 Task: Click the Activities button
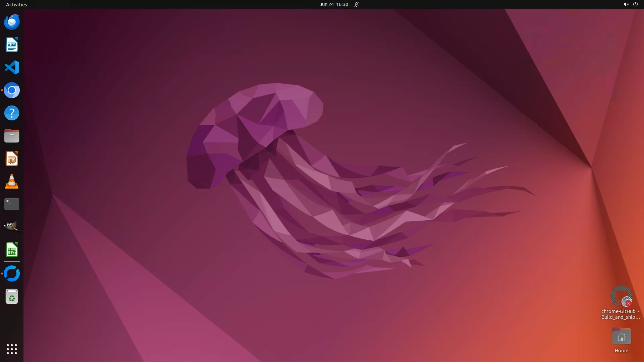click(x=16, y=4)
